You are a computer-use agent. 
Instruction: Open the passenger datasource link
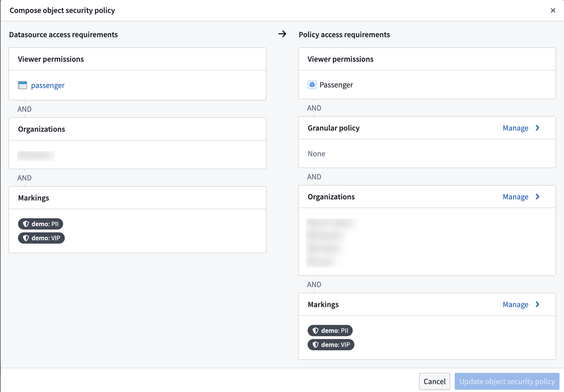pos(48,85)
